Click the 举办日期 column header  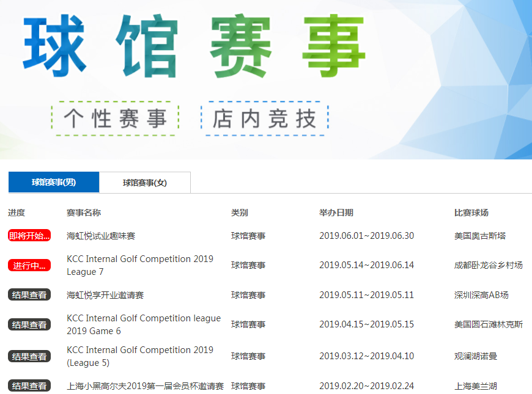336,213
